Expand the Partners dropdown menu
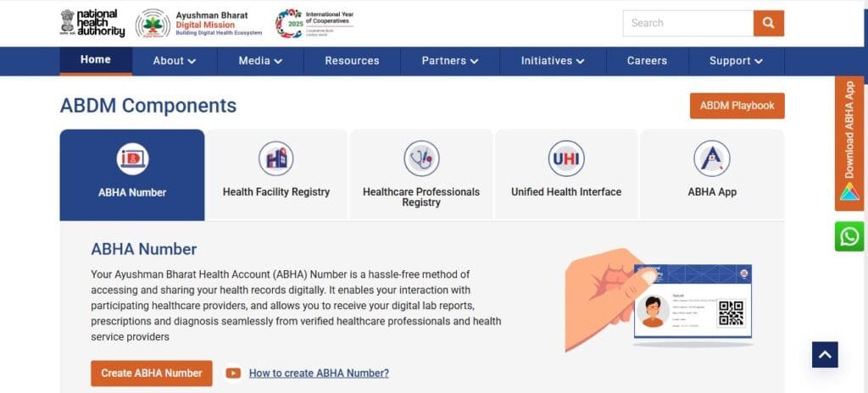This screenshot has width=868, height=393. tap(450, 61)
